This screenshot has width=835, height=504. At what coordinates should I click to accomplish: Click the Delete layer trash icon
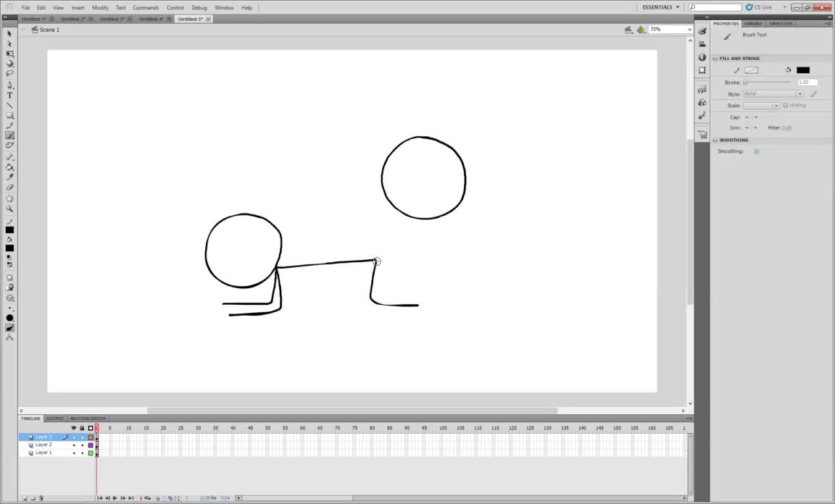pyautogui.click(x=41, y=498)
